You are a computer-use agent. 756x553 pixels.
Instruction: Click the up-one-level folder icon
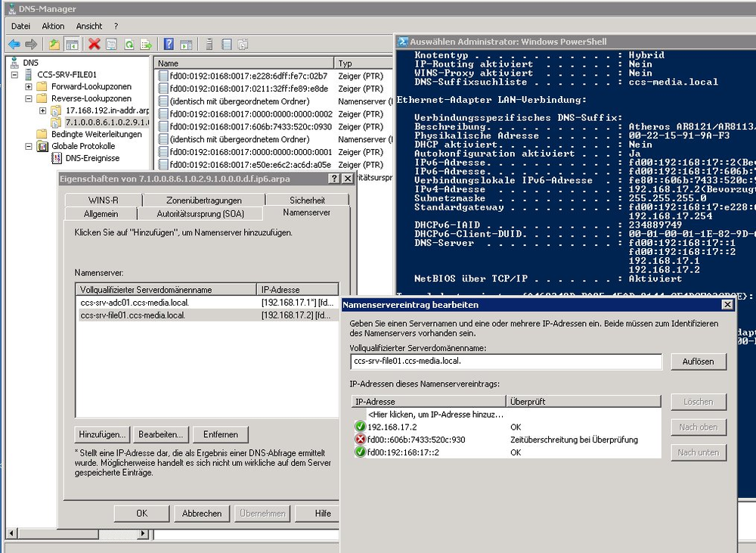[x=54, y=45]
